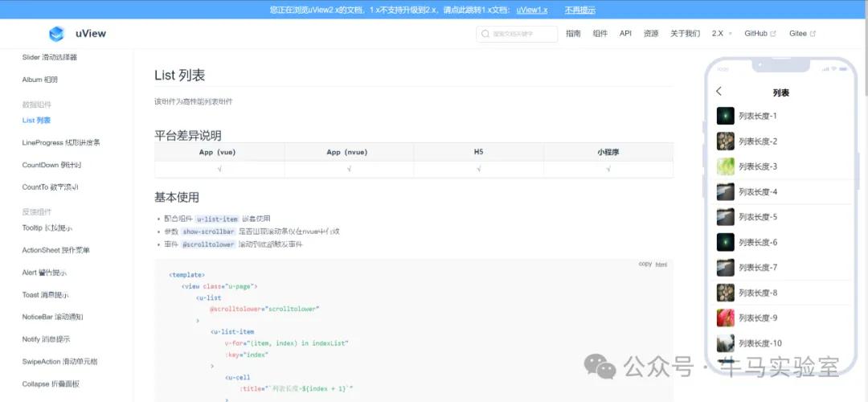Click the uView brand title
This screenshot has width=868, height=402.
pos(91,34)
